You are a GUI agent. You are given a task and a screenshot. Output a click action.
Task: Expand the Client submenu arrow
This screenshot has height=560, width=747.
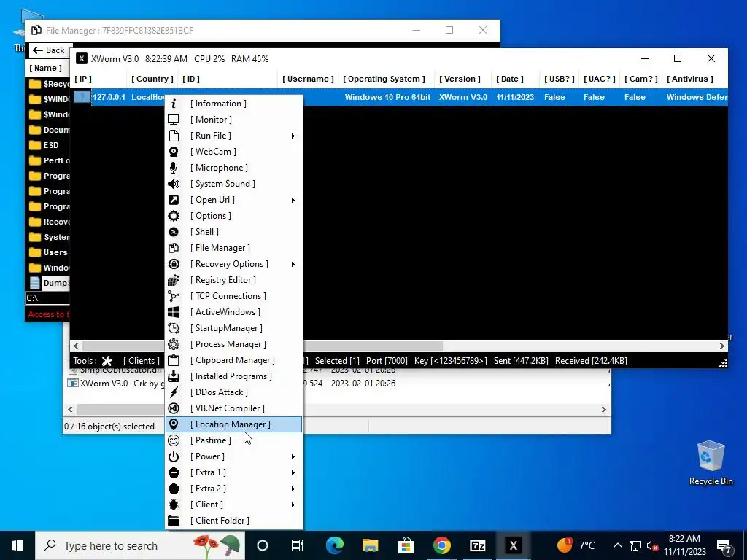tap(293, 505)
